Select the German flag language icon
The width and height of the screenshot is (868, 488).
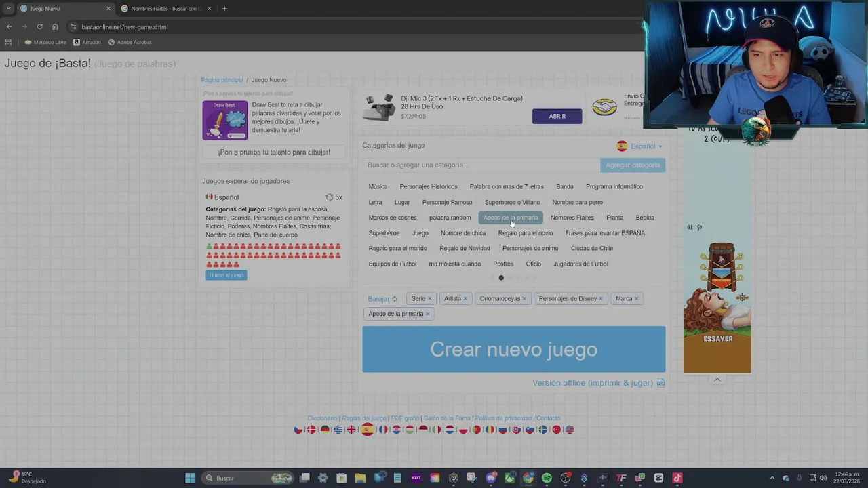coord(325,430)
